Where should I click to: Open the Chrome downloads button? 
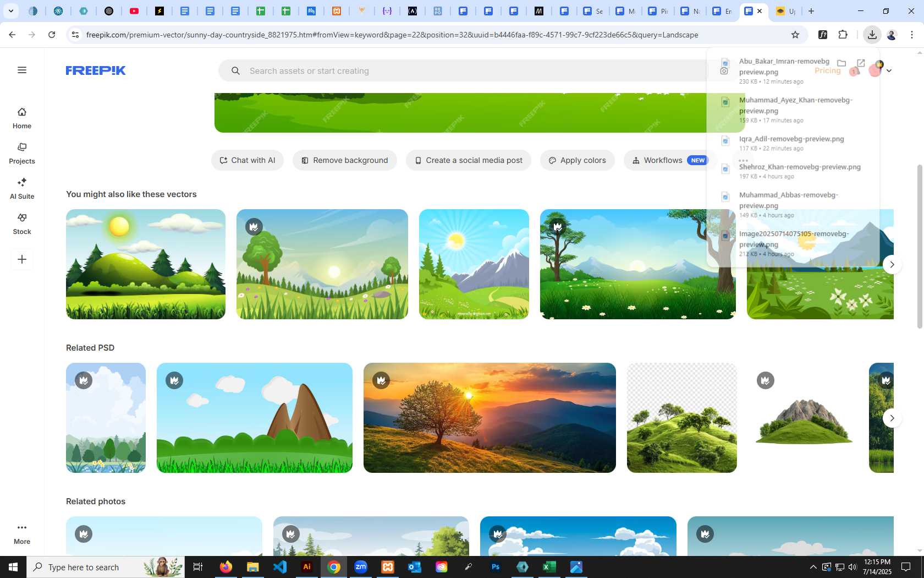872,35
